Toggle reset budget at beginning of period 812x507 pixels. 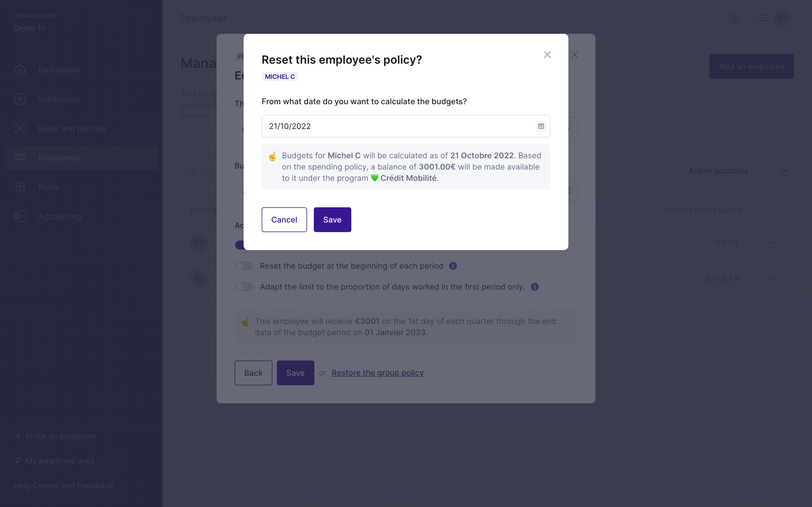pos(244,266)
